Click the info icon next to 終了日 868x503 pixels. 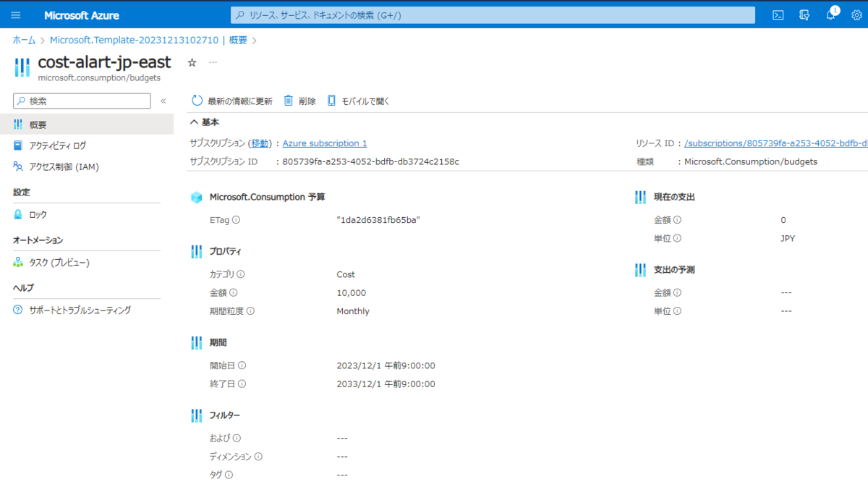coord(242,384)
